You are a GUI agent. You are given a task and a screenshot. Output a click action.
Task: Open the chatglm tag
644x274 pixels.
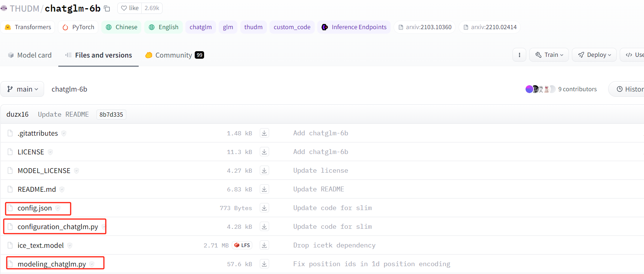pyautogui.click(x=201, y=27)
